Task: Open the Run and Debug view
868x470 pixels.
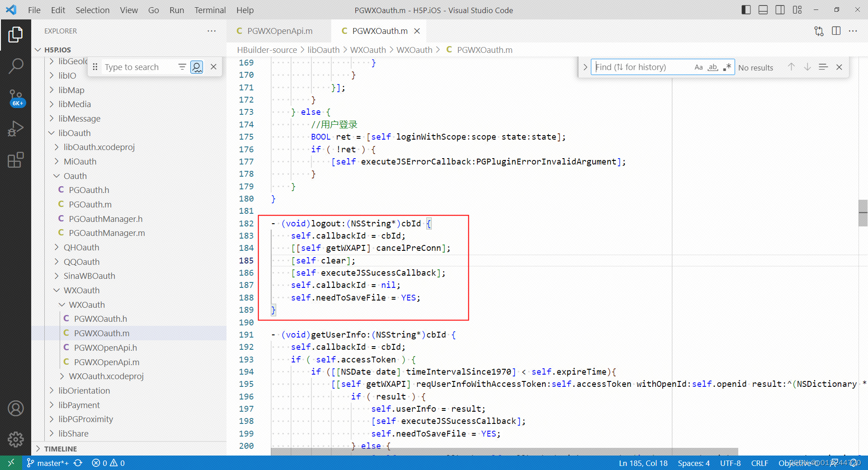Action: 15,129
